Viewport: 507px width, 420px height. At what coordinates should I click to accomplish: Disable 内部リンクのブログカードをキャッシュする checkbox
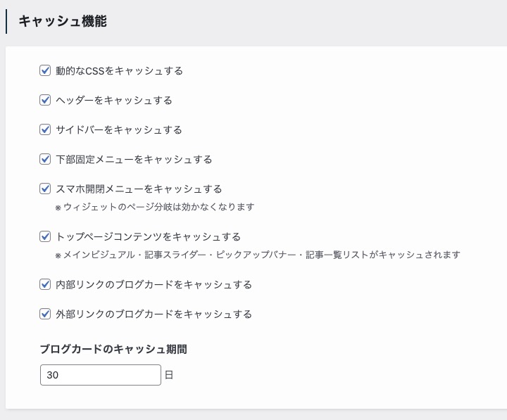(x=45, y=284)
